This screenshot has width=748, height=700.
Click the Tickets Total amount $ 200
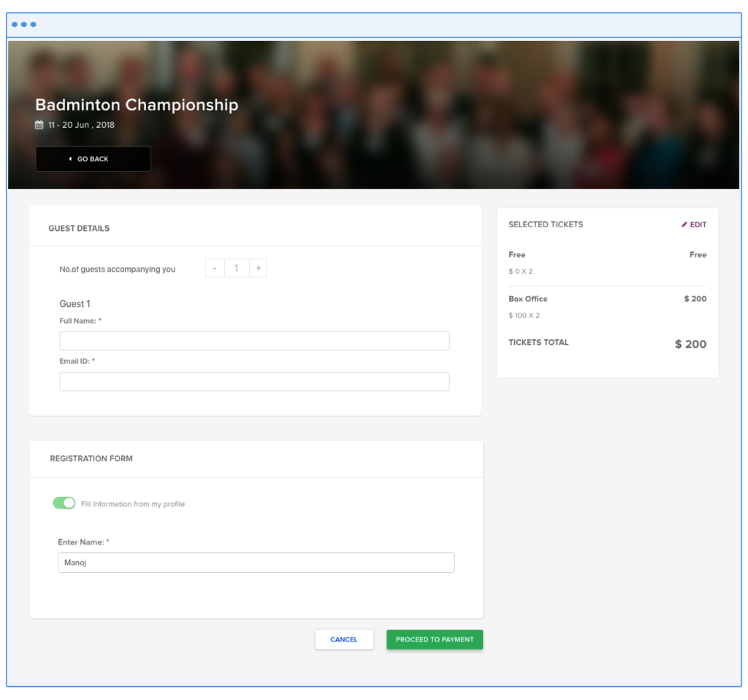[x=690, y=344]
